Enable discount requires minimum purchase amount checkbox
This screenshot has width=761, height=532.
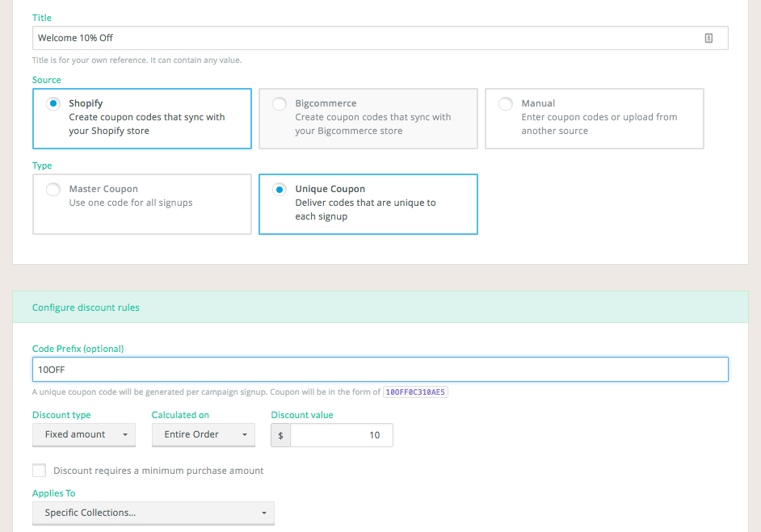click(x=40, y=471)
